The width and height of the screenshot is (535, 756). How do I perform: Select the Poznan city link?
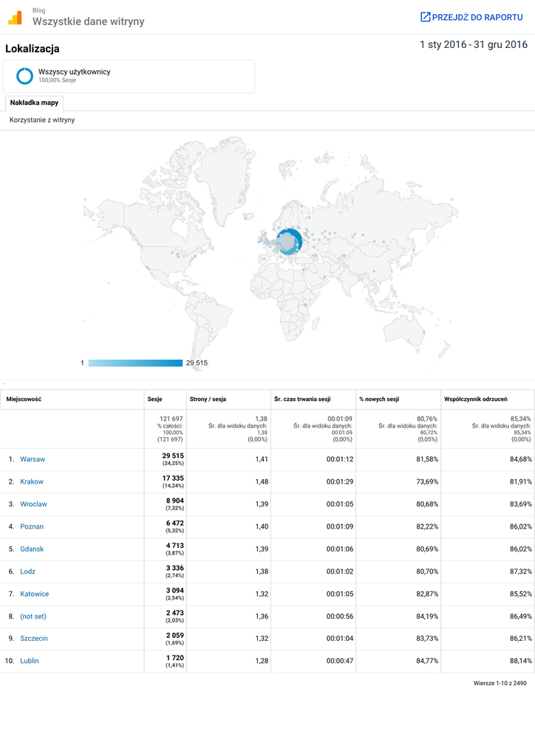pyautogui.click(x=32, y=526)
